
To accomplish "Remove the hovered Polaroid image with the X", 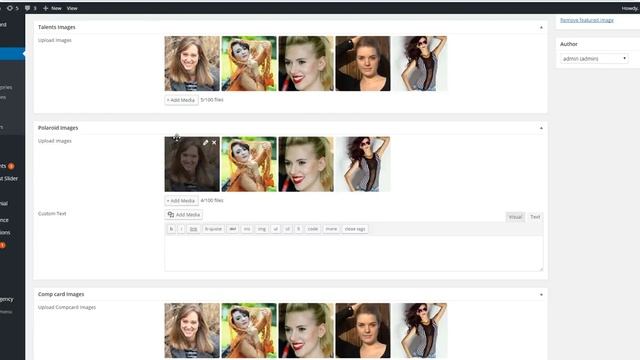I will [214, 142].
